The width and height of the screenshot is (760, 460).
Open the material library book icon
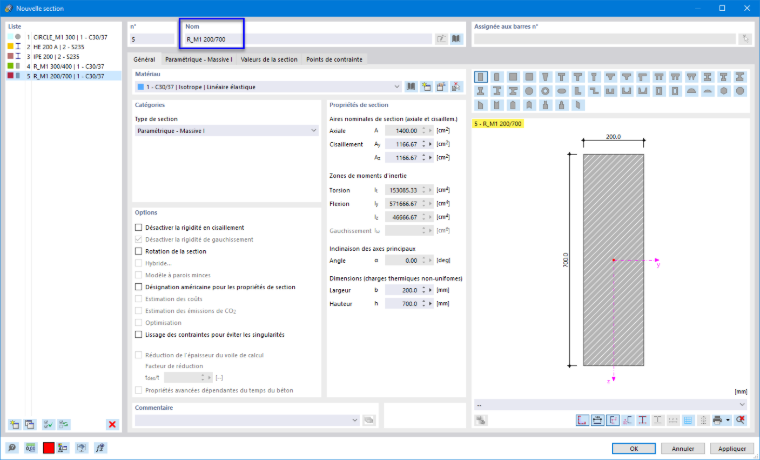pos(411,87)
